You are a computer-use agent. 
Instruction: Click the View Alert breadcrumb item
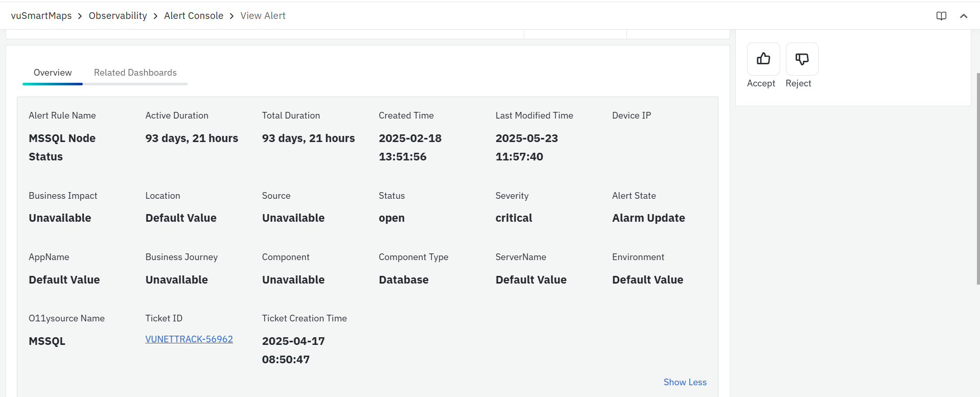click(x=263, y=16)
